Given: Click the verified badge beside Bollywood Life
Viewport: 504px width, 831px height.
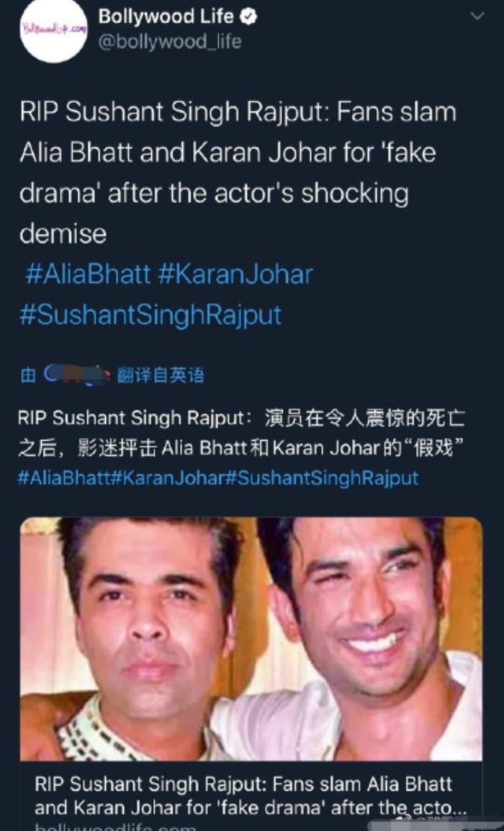Looking at the screenshot, I should click(248, 17).
